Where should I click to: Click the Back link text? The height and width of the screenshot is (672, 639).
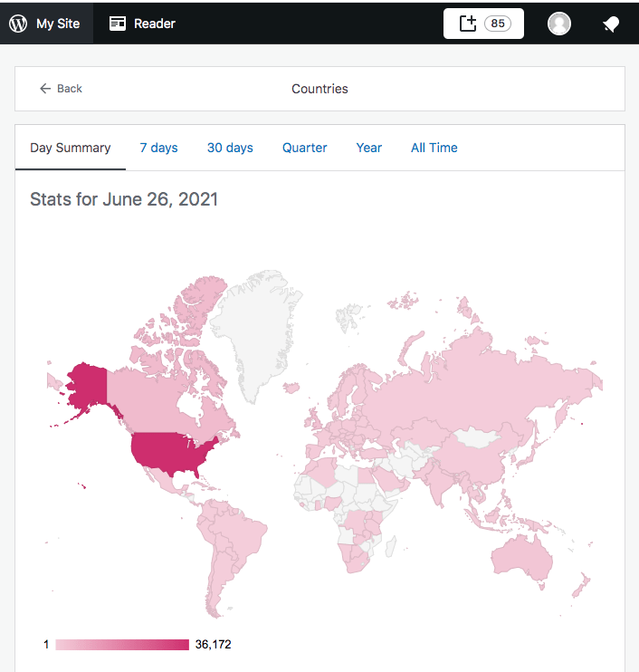coord(70,89)
